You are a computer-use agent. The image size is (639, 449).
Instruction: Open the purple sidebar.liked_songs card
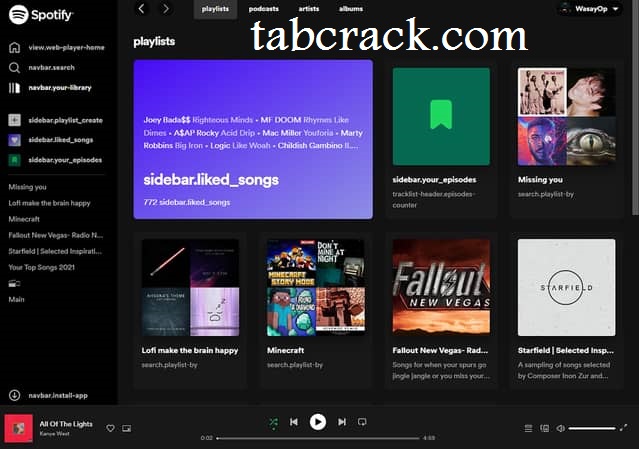click(x=253, y=139)
